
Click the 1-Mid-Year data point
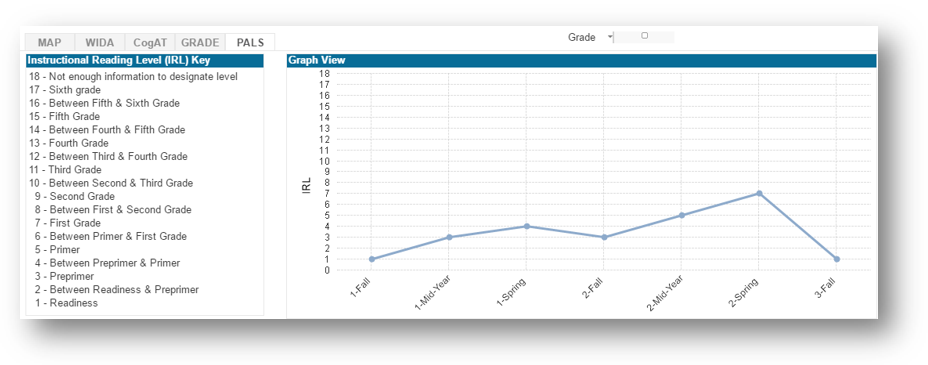(x=449, y=237)
